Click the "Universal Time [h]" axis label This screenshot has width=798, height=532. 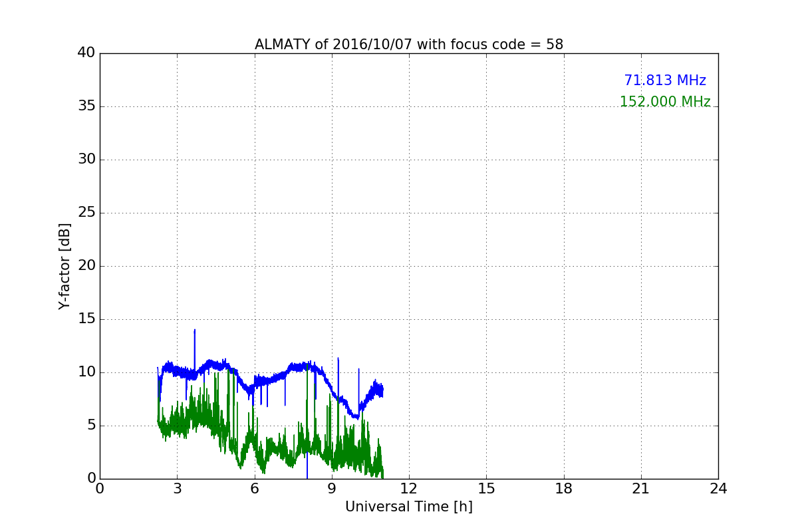(409, 507)
